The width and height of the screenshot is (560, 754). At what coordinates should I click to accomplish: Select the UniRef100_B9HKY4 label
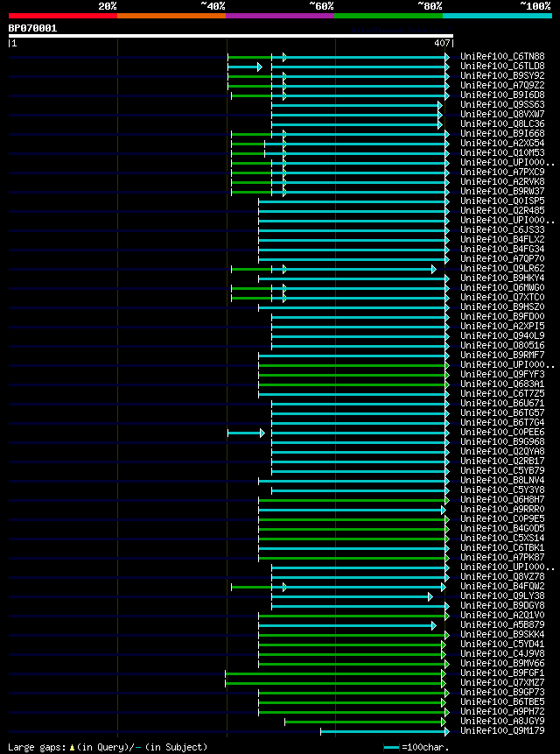point(502,278)
